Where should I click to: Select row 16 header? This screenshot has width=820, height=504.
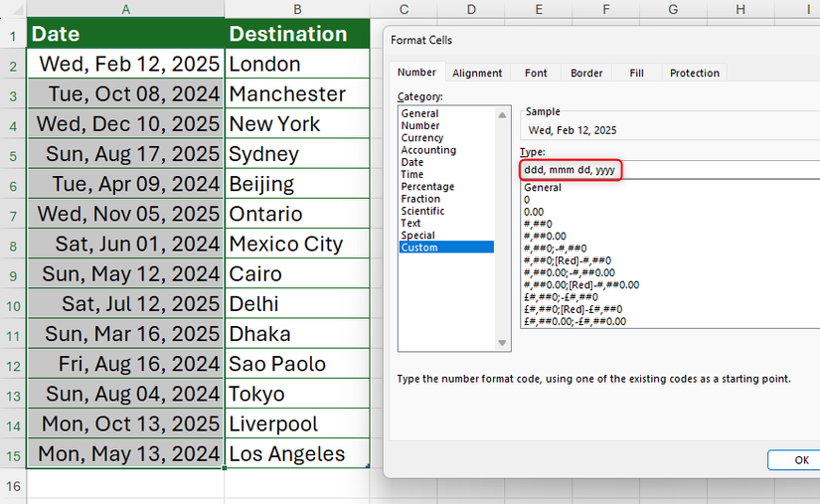click(13, 486)
